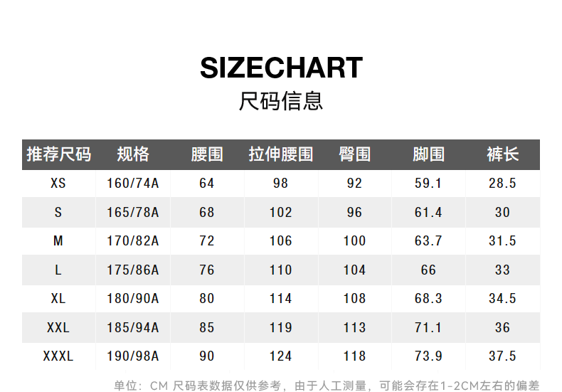Click the measurement disclaimer note at bottom
The image size is (562, 392).
(x=327, y=386)
